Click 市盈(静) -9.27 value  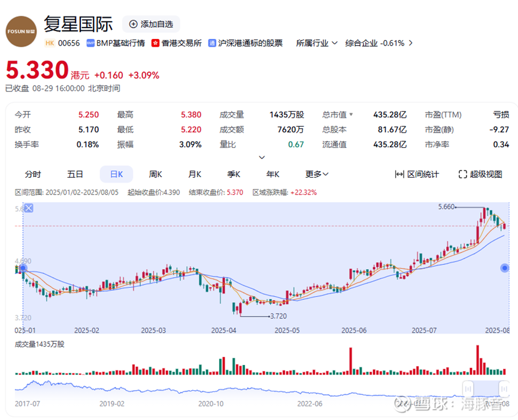click(499, 130)
